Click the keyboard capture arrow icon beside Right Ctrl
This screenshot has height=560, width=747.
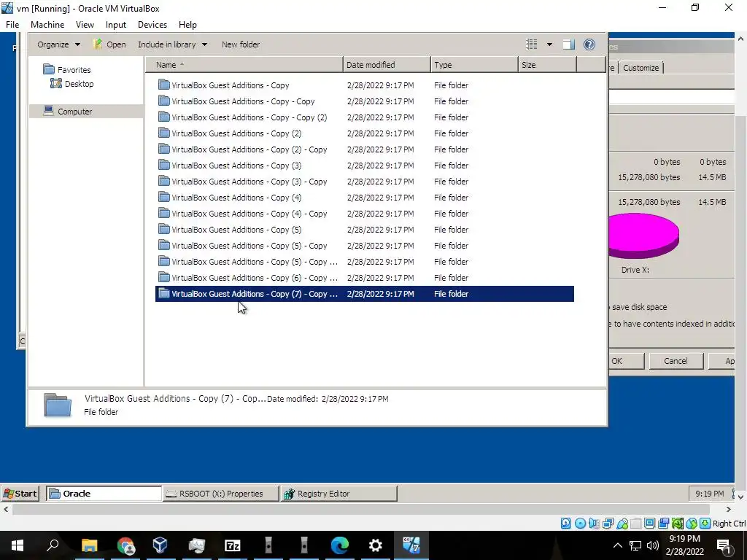pyautogui.click(x=705, y=524)
